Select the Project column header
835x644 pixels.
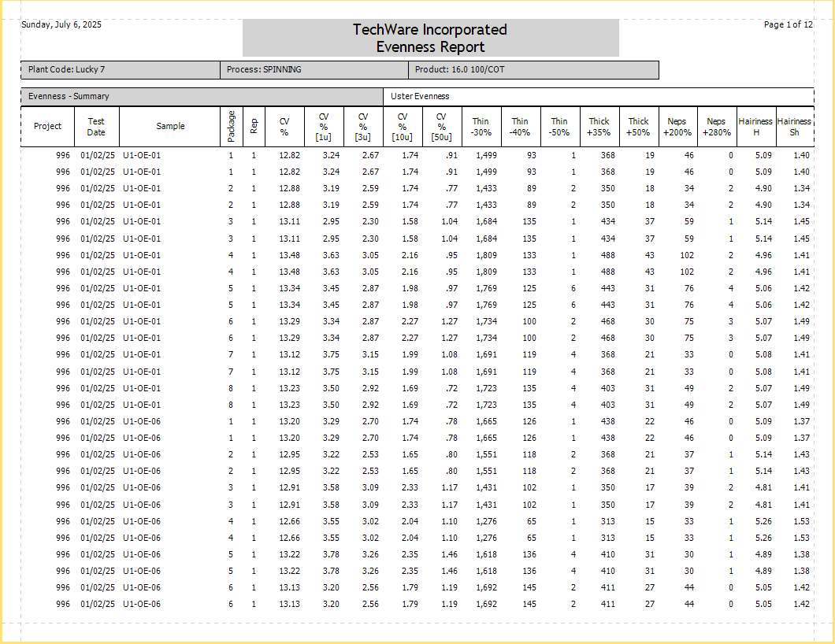pyautogui.click(x=47, y=127)
